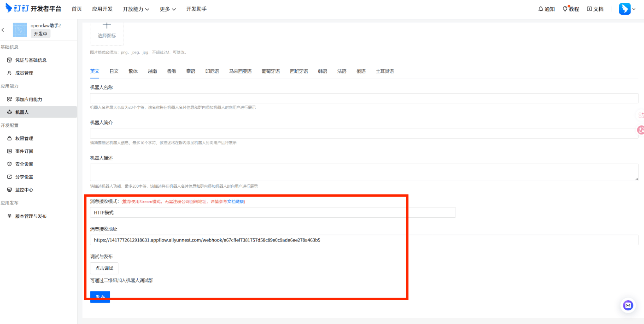This screenshot has height=324, width=644.
Task: Open the tutorial lightbulb icon
Action: click(565, 9)
